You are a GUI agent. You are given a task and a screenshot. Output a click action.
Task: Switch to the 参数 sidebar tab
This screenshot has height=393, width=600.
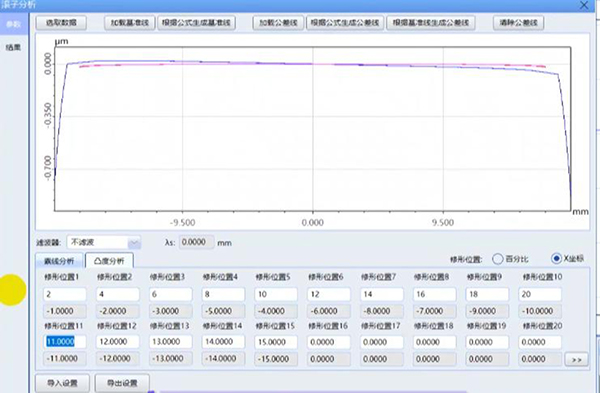[x=13, y=24]
